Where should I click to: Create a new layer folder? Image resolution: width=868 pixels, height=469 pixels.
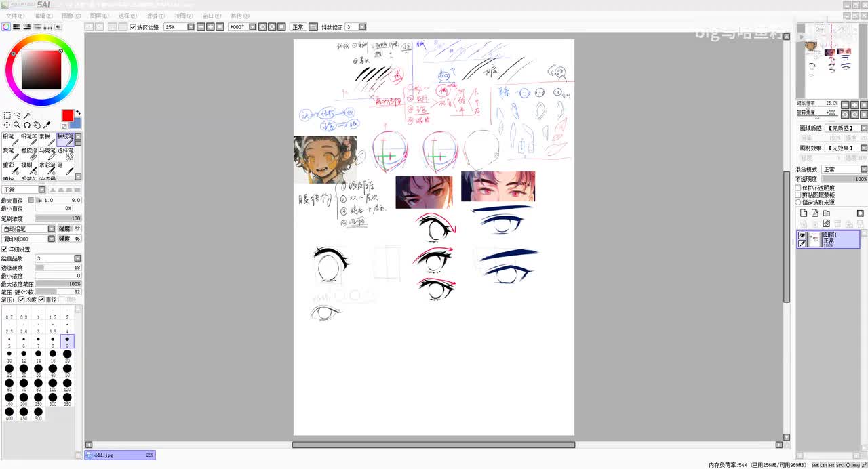(x=827, y=213)
